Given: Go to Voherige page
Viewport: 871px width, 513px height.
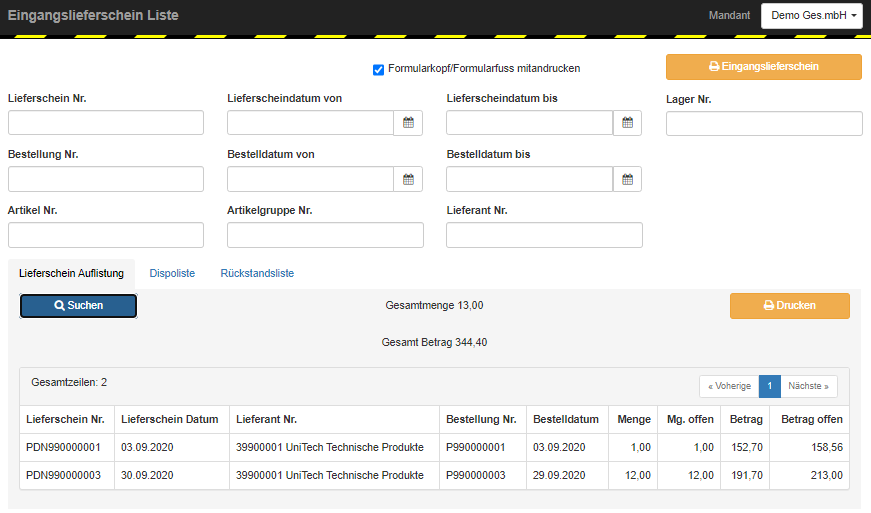Looking at the screenshot, I should 729,386.
